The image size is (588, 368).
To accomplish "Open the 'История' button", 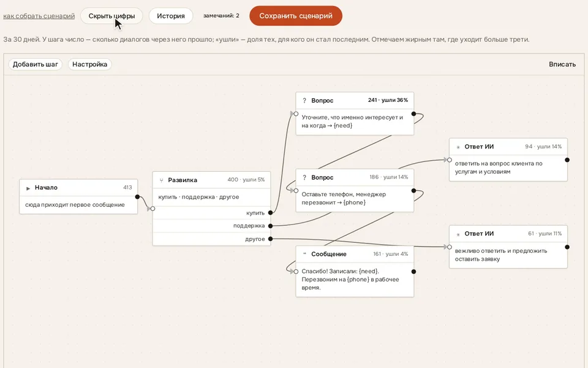I will pos(171,16).
